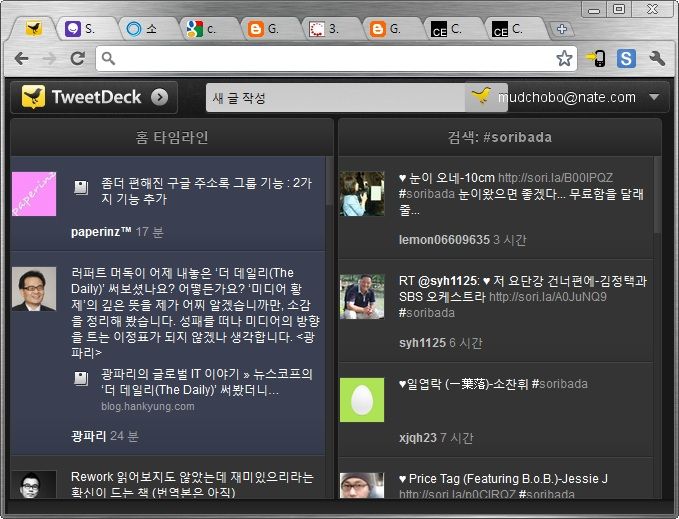Reload the page with refresh icon
The height and width of the screenshot is (519, 679).
[78, 58]
